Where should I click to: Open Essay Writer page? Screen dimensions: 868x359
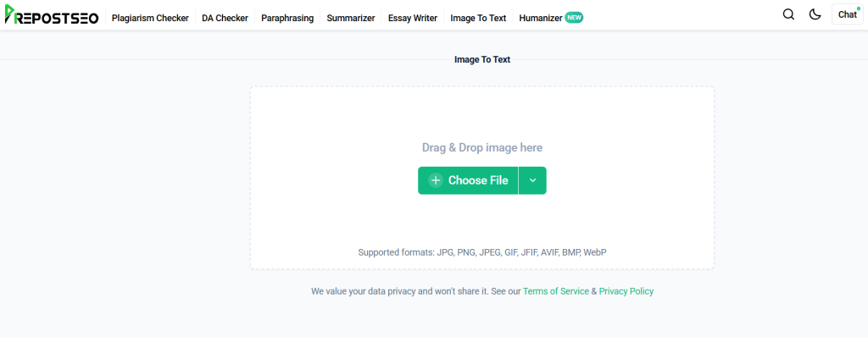click(413, 18)
